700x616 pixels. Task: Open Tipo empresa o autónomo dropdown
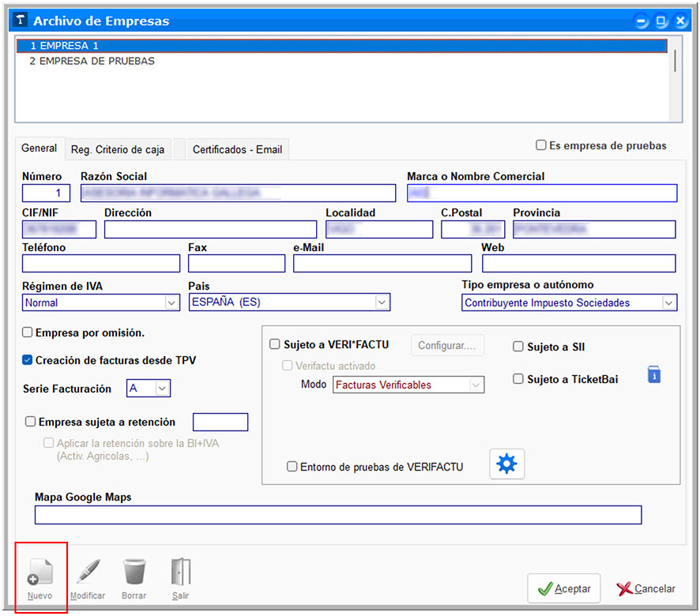pyautogui.click(x=668, y=302)
